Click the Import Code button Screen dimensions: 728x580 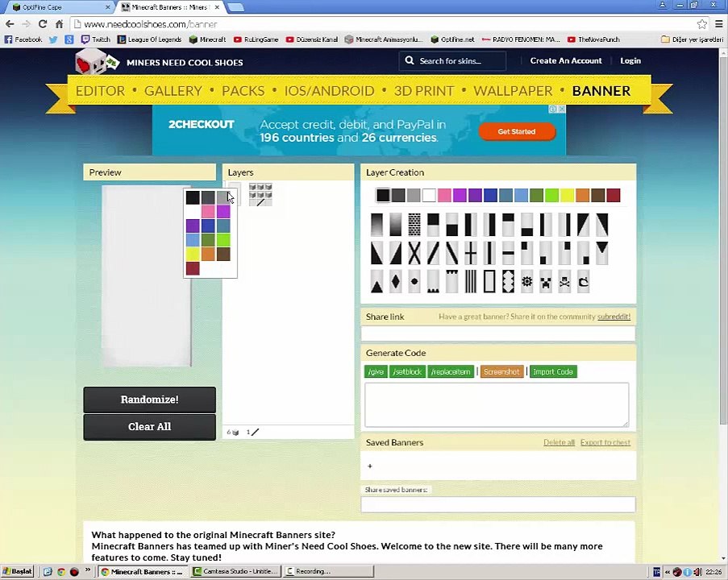click(x=553, y=371)
